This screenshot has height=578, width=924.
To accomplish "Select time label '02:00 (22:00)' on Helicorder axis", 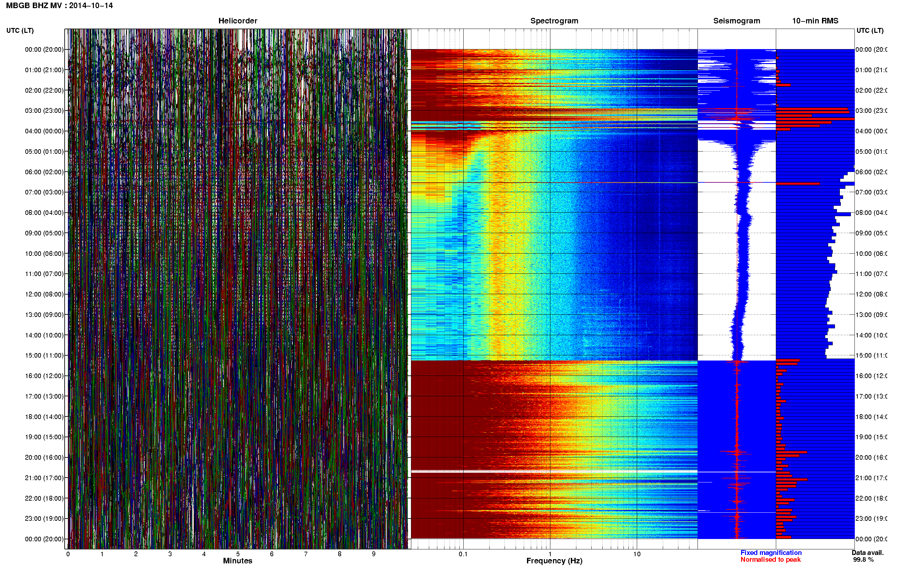I will pos(44,90).
